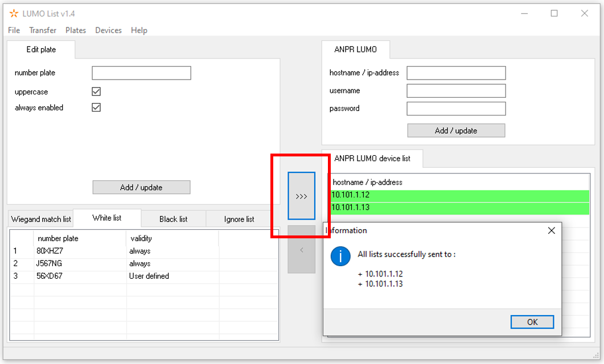Select plate 56XD67 in the white list
Image resolution: width=604 pixels, height=364 pixels.
pos(50,276)
